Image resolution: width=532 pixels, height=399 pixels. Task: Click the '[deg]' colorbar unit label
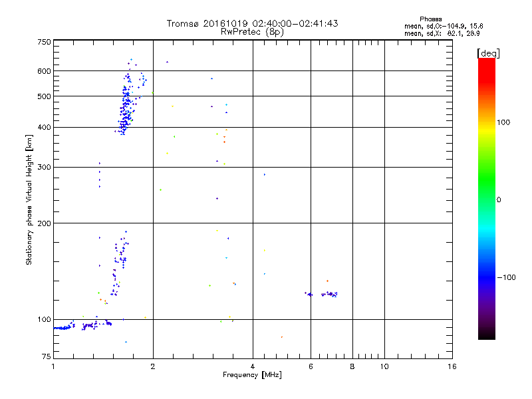[488, 54]
